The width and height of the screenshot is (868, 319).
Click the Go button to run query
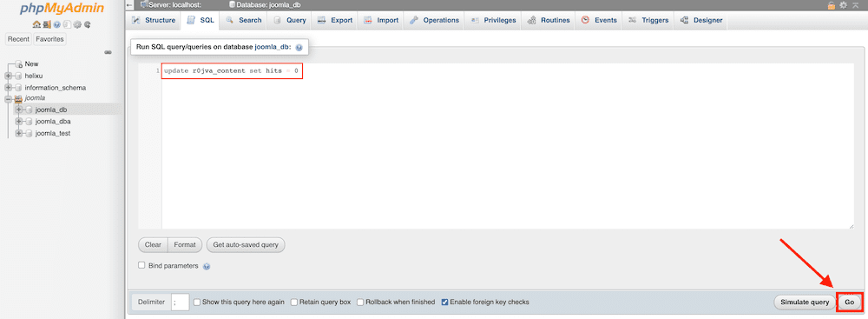click(849, 302)
